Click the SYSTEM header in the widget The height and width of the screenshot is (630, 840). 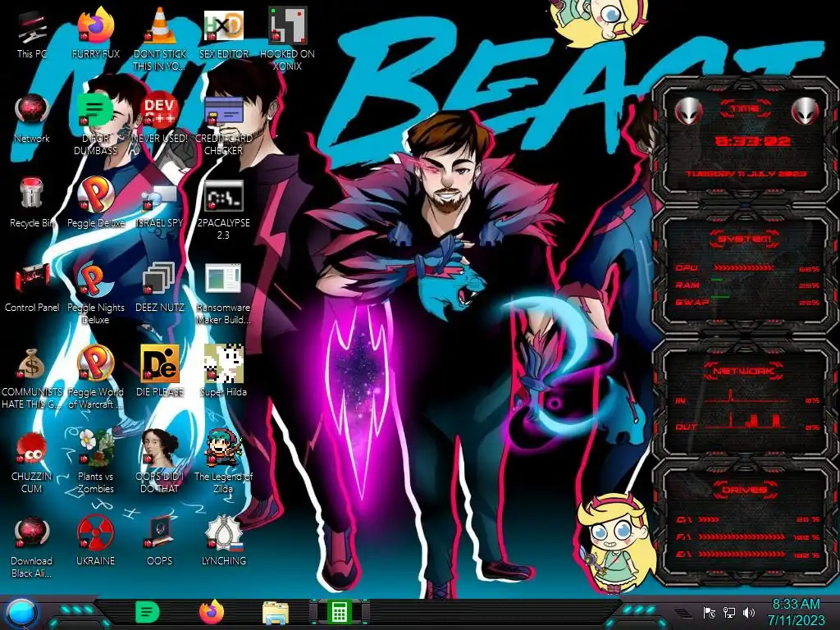tap(744, 239)
